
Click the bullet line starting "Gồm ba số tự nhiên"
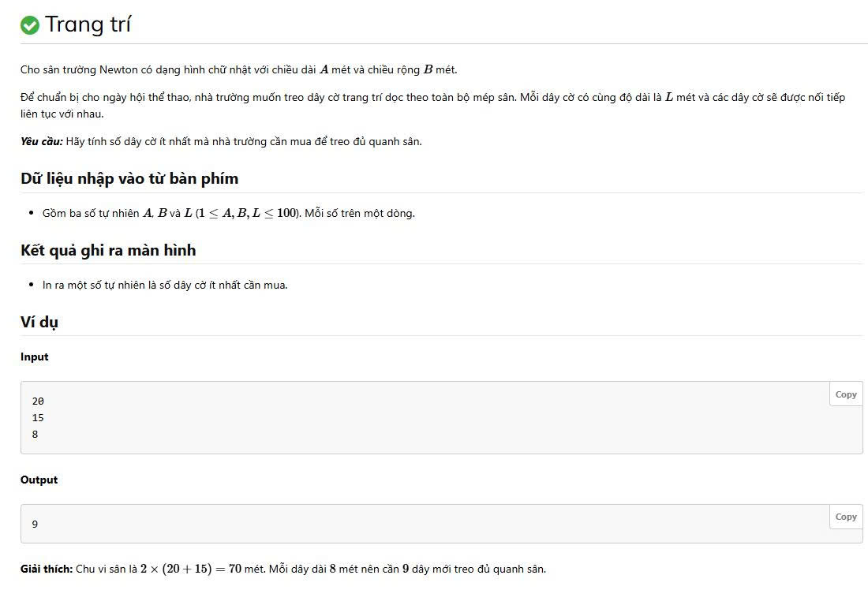pyautogui.click(x=229, y=214)
